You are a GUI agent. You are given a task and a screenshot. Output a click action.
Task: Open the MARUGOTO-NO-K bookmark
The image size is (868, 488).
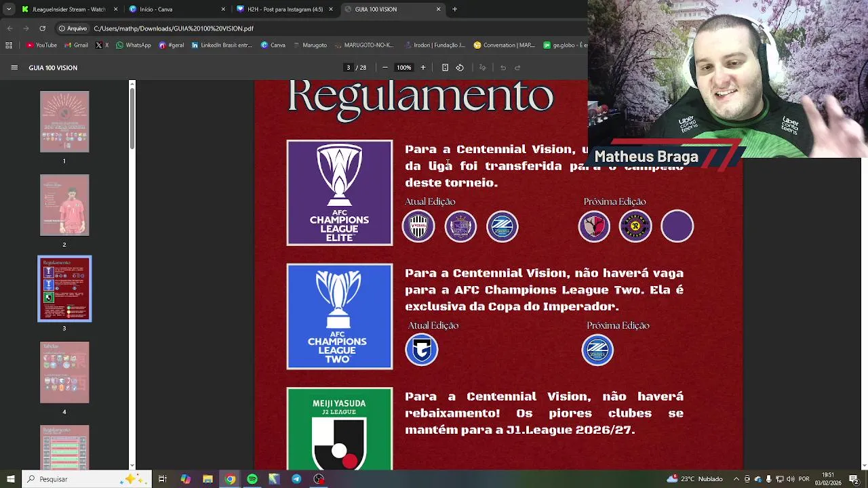tap(364, 45)
